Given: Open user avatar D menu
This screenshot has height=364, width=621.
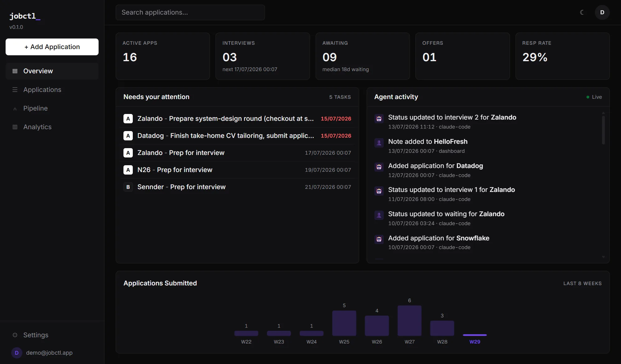Looking at the screenshot, I should tap(602, 12).
